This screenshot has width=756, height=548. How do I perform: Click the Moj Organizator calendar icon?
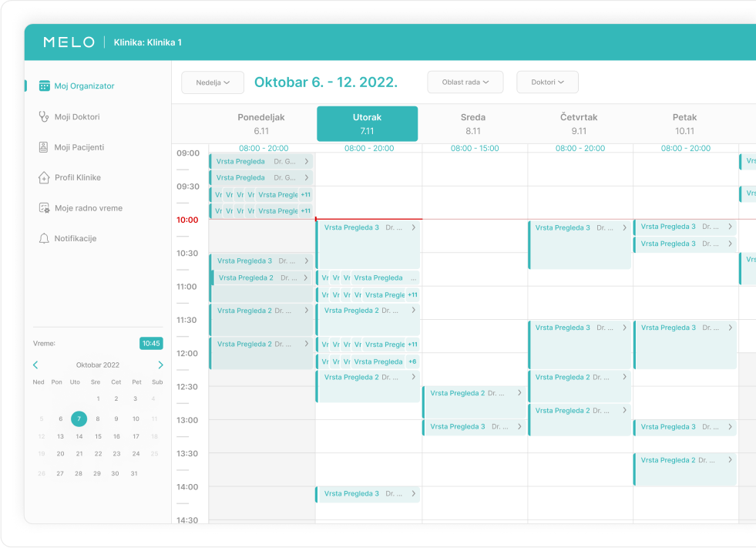point(44,86)
